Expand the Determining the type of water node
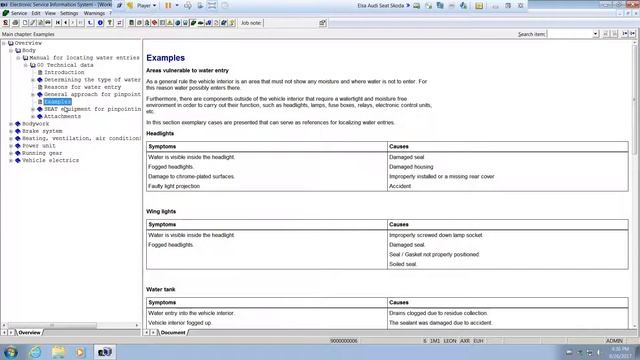 click(33, 80)
